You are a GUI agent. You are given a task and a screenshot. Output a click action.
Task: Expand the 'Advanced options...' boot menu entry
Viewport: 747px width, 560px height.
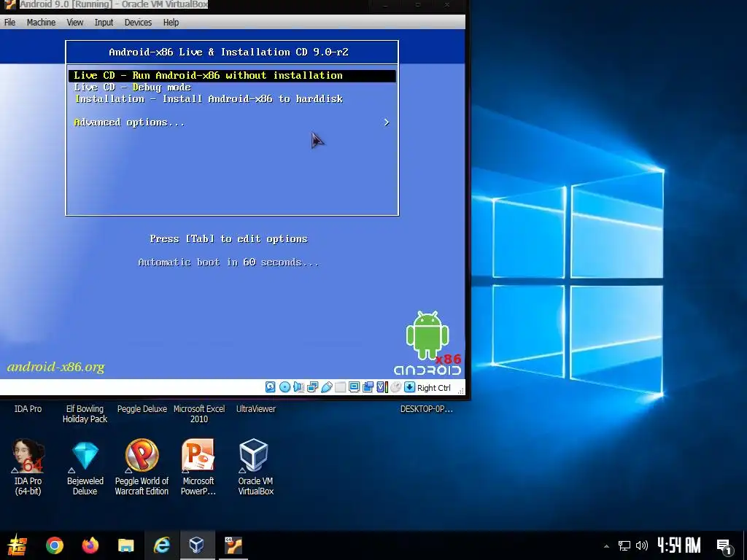(232, 122)
